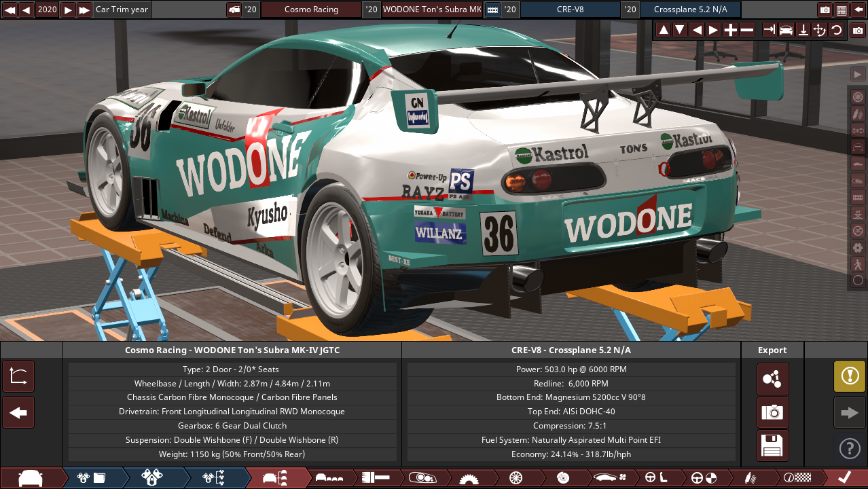Jump forward many years with double-right arrow
Viewport: 868px width, 489px height.
(84, 10)
